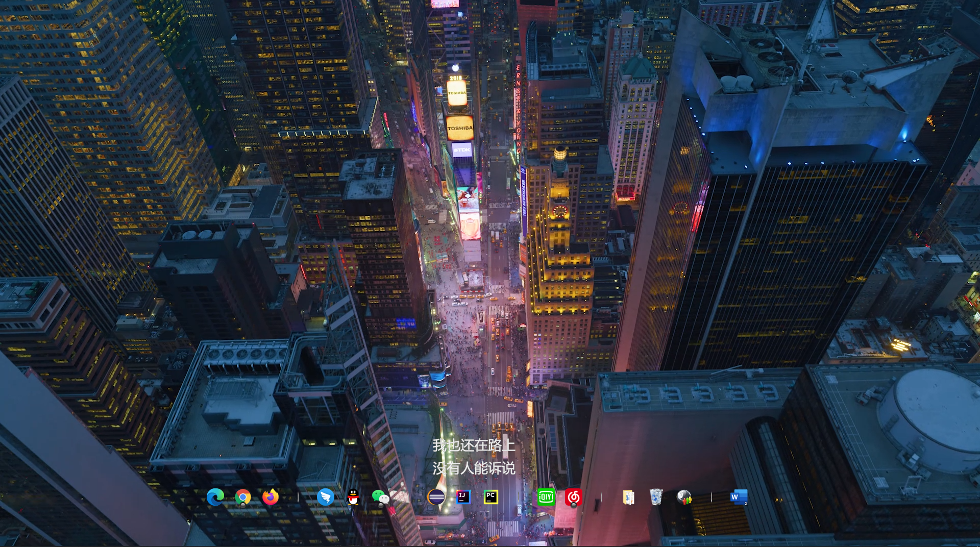
Task: Open DingTalk blue wing icon
Action: click(326, 496)
